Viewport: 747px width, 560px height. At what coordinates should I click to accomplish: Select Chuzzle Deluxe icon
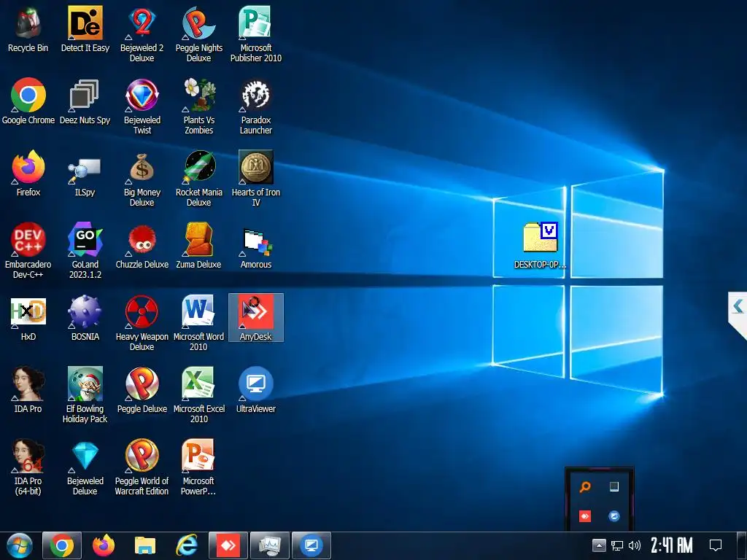(x=142, y=246)
